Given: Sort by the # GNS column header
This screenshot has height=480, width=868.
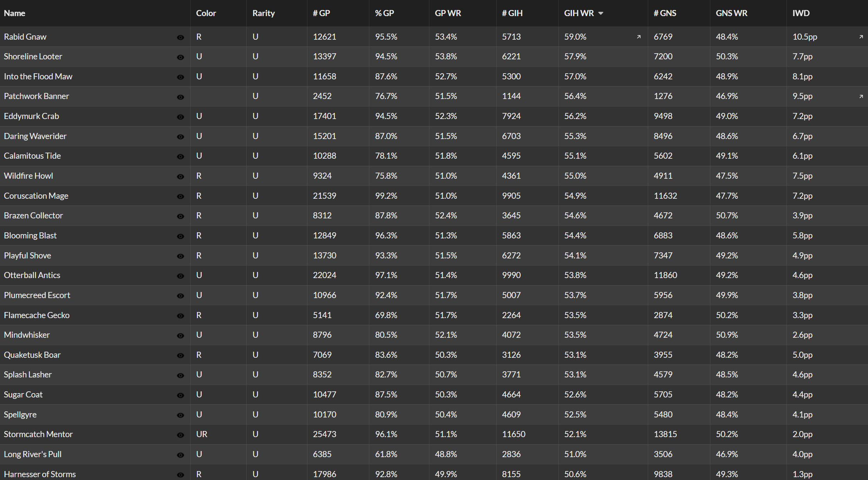Looking at the screenshot, I should pos(665,13).
